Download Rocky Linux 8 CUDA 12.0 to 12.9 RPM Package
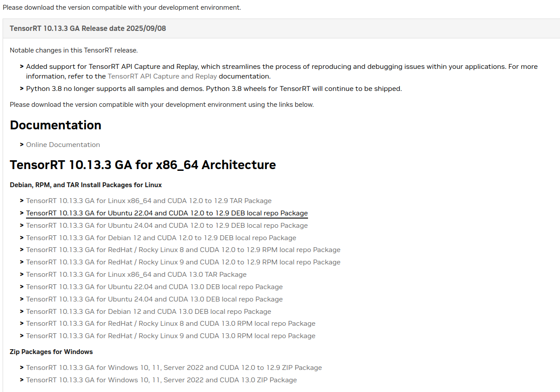This screenshot has height=392, width=560. (183, 250)
